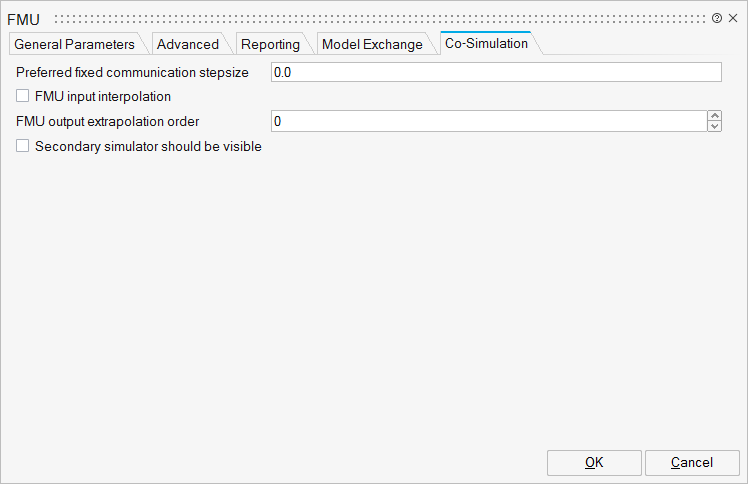The width and height of the screenshot is (748, 484).
Task: Decrease extrapolation order with the down arrow
Action: coord(714,126)
